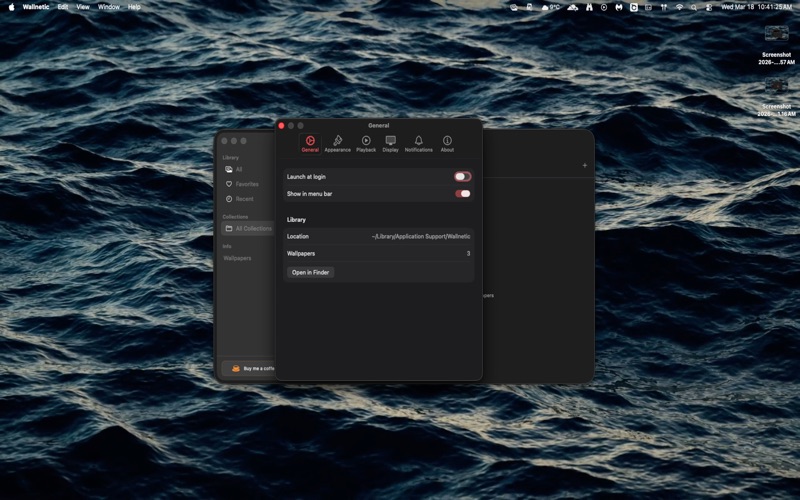This screenshot has width=800, height=500.
Task: Select All Collections in the main window sidebar
Action: pyautogui.click(x=248, y=229)
